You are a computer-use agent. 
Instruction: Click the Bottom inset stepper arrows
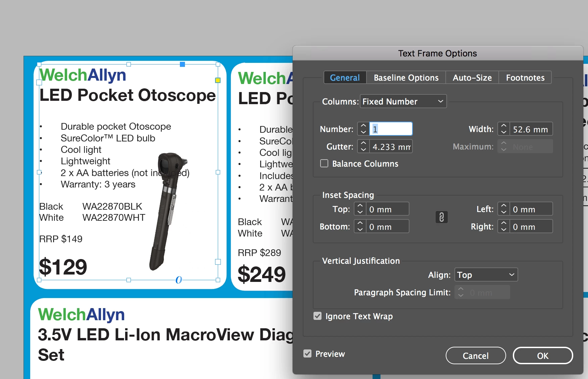click(x=360, y=226)
